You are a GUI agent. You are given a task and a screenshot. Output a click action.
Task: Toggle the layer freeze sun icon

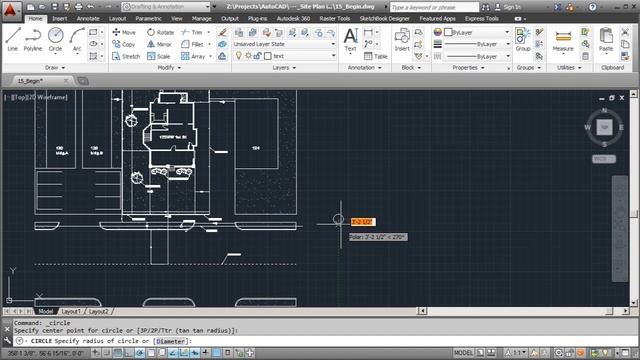tap(248, 56)
